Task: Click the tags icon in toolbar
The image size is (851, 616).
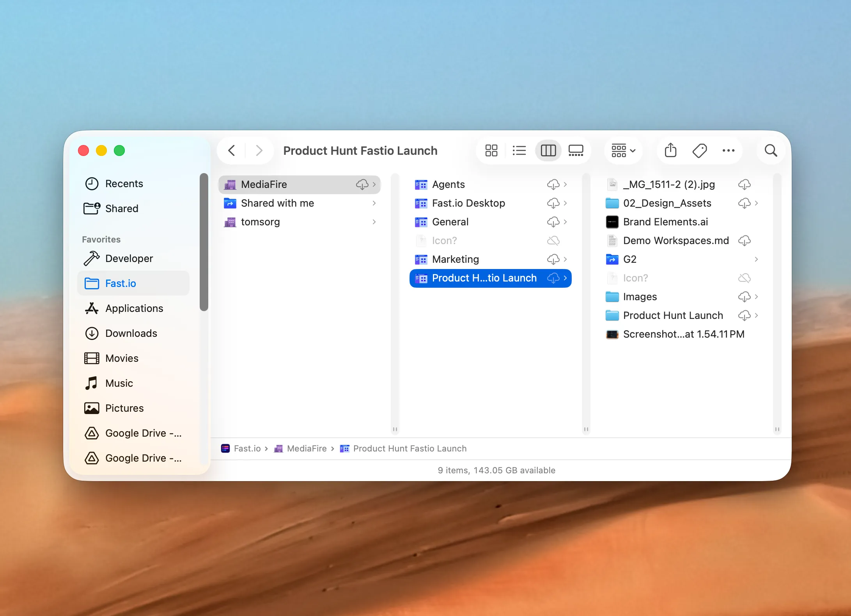Action: tap(699, 150)
